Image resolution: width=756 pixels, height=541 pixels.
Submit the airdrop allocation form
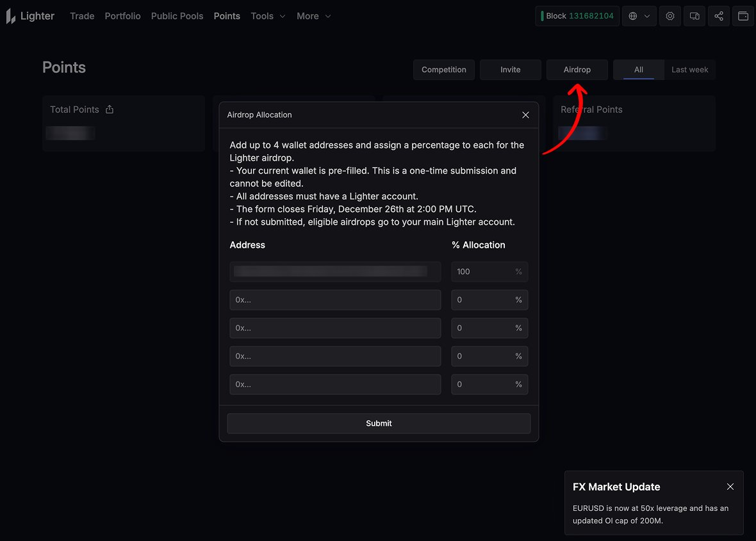(x=378, y=423)
